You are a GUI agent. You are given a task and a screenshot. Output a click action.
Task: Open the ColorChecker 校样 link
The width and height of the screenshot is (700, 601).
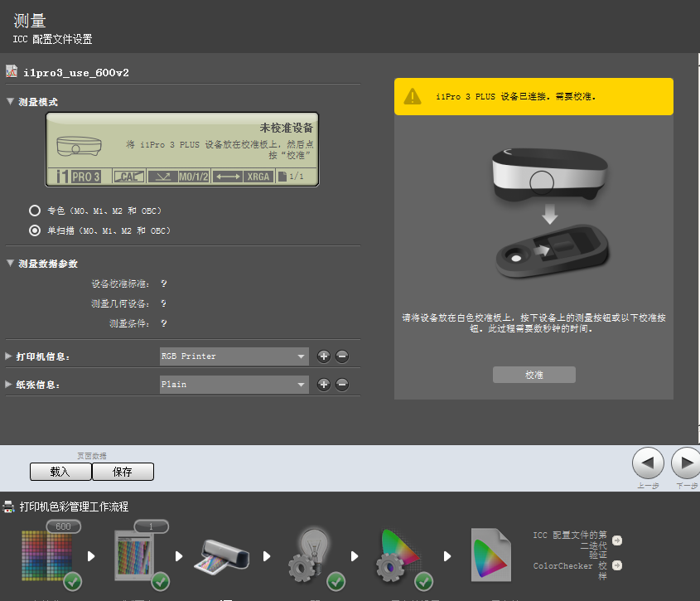point(570,570)
